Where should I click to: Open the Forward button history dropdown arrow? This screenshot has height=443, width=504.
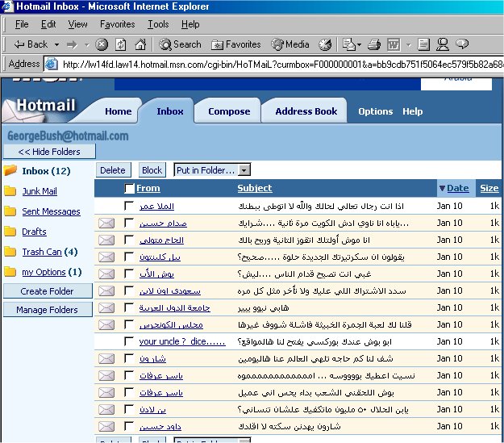click(86, 44)
